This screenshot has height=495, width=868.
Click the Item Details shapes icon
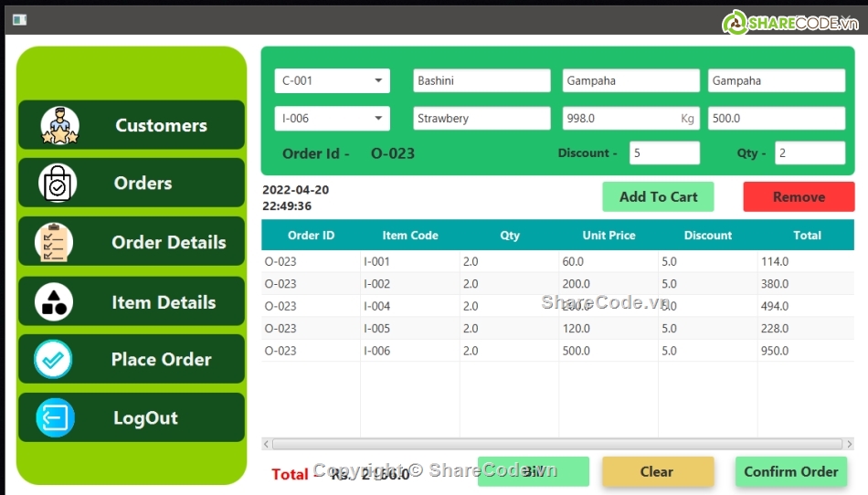54,302
